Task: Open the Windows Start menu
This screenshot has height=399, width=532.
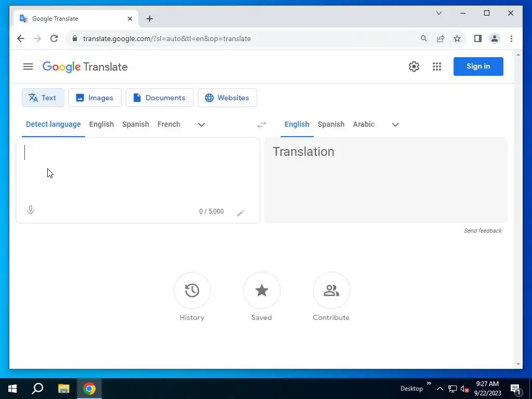Action: (x=12, y=389)
